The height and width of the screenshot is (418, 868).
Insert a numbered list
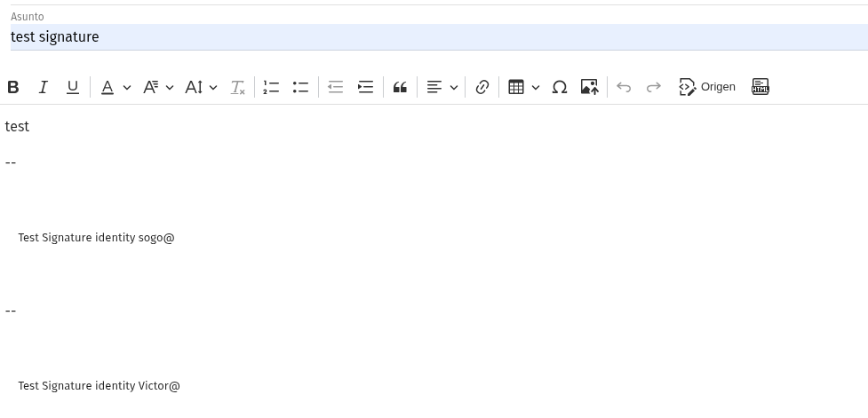[x=271, y=87]
